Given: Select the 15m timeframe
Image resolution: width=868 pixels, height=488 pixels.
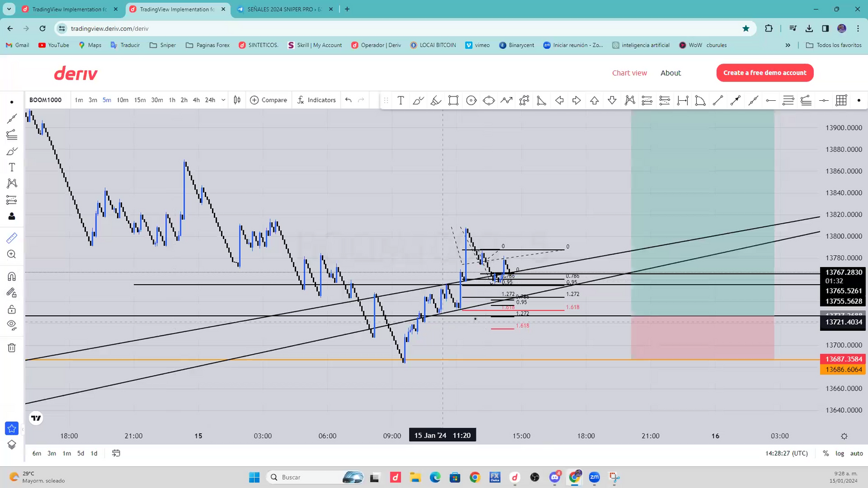Looking at the screenshot, I should click(x=140, y=100).
